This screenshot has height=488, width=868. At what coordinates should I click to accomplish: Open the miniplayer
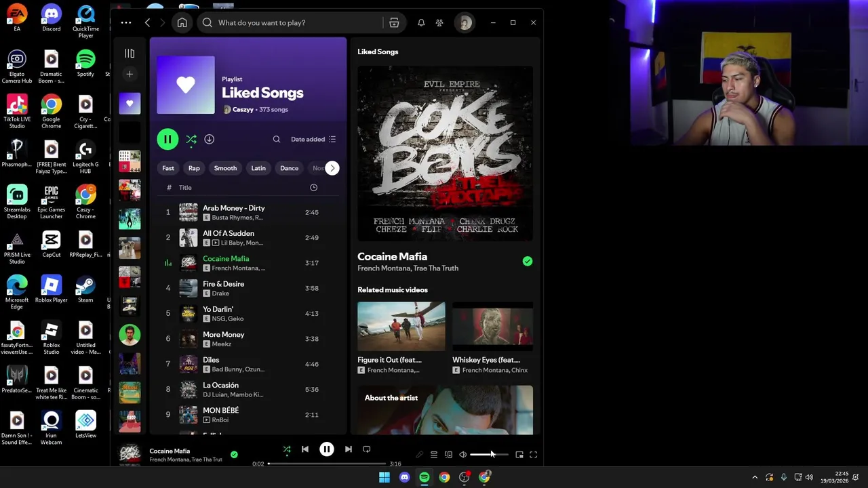point(519,455)
